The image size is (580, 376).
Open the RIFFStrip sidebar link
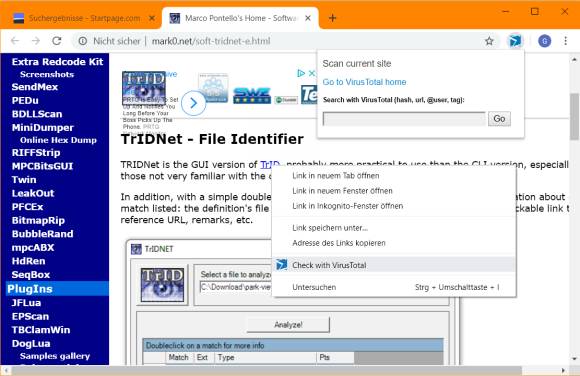tap(36, 152)
